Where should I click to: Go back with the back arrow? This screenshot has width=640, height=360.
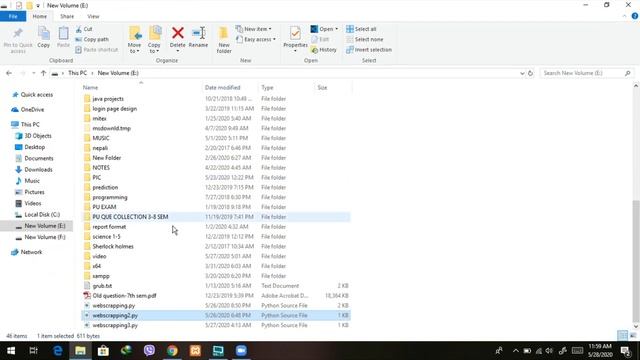9,73
